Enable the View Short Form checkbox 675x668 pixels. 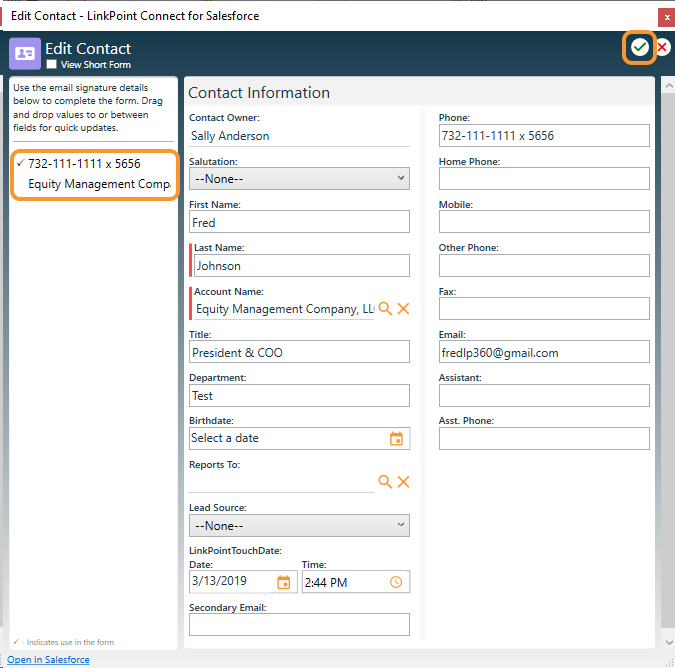click(x=52, y=65)
